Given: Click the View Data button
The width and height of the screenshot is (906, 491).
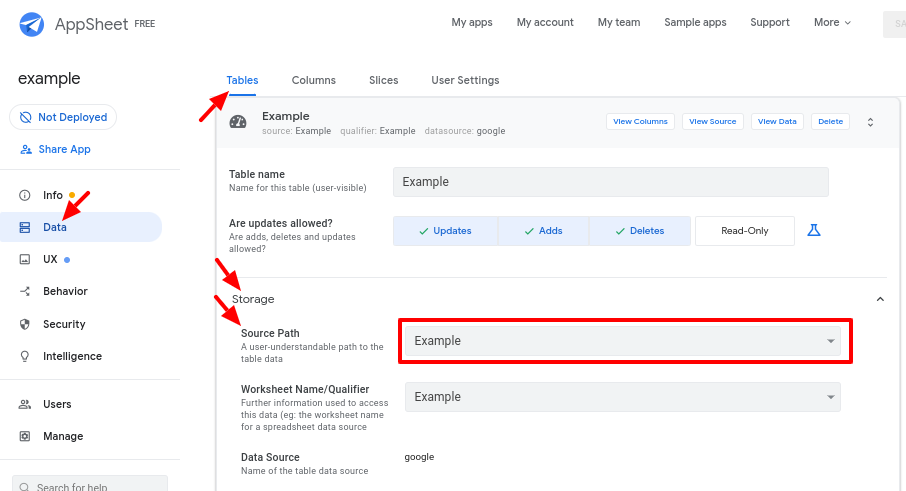Looking at the screenshot, I should (777, 121).
